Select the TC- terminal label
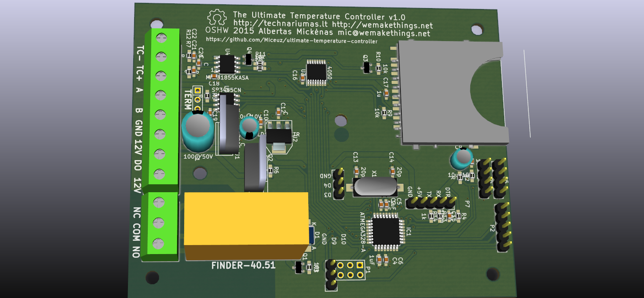Screen dimensions: 644x298 point(140,53)
